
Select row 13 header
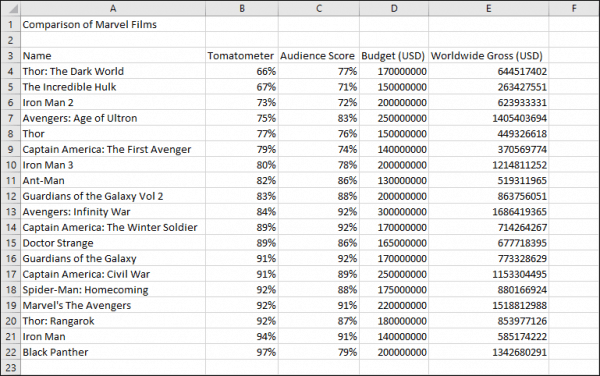click(x=10, y=212)
